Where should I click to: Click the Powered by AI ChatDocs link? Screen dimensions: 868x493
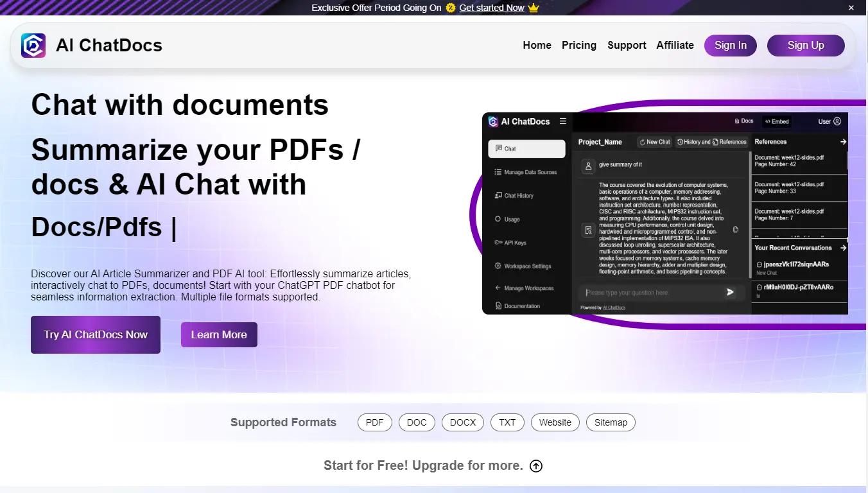614,307
